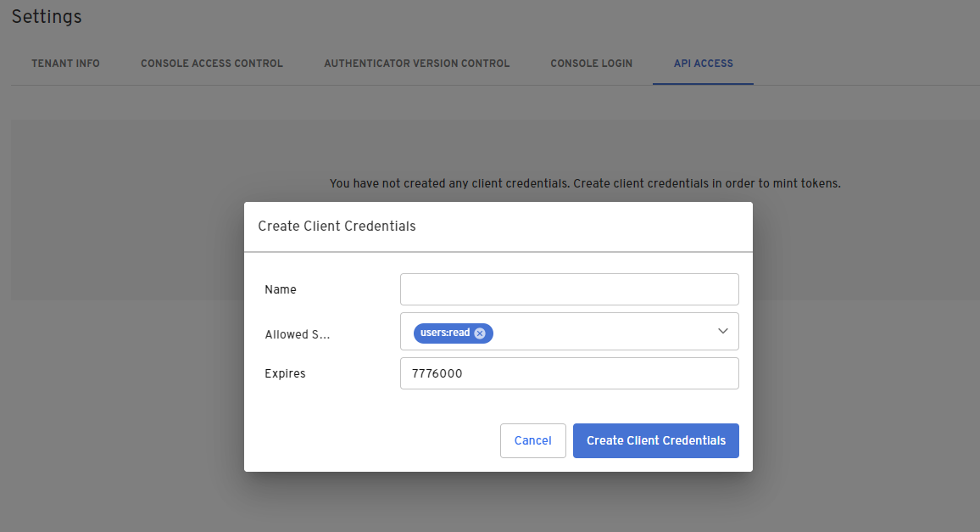This screenshot has width=980, height=532.
Task: Focus the empty Name input field
Action: [569, 288]
